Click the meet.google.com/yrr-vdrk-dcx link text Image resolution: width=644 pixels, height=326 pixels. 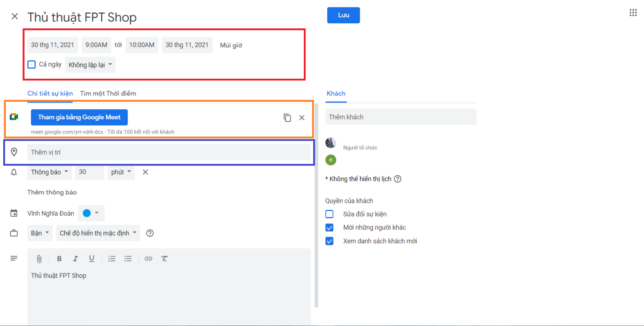pyautogui.click(x=67, y=132)
